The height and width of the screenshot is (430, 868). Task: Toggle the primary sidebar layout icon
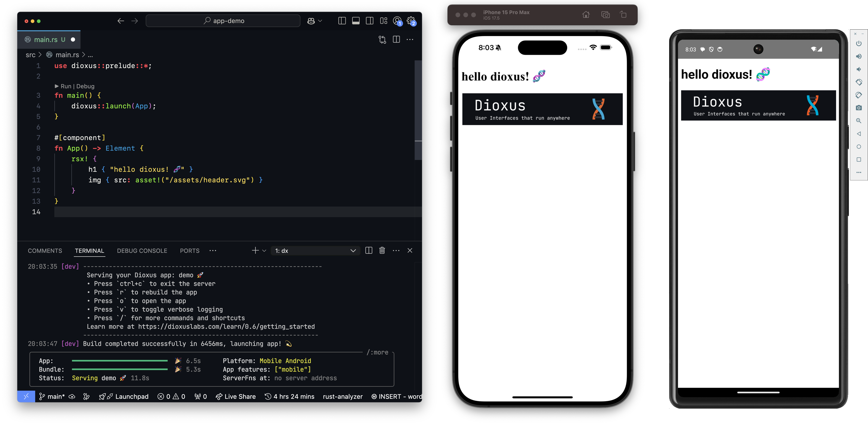[x=342, y=20]
